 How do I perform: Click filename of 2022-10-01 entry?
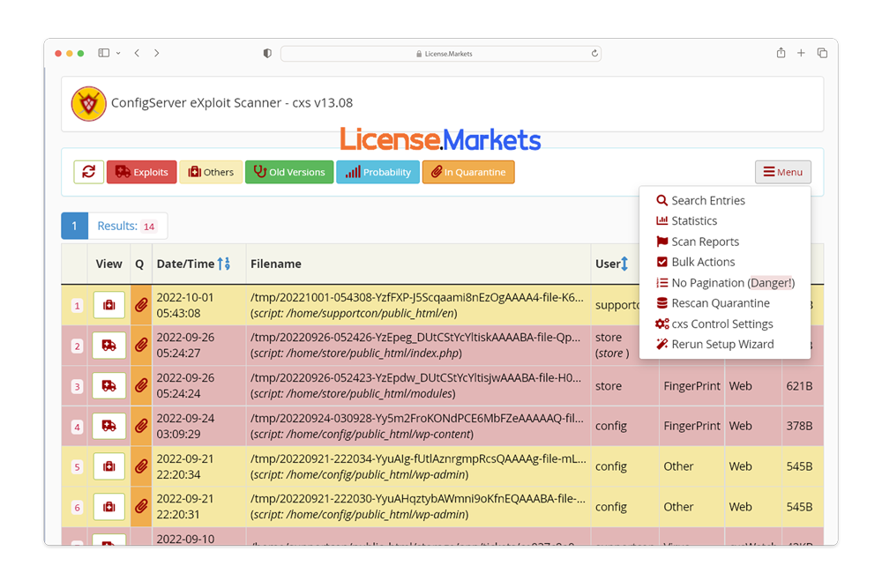pos(417,297)
